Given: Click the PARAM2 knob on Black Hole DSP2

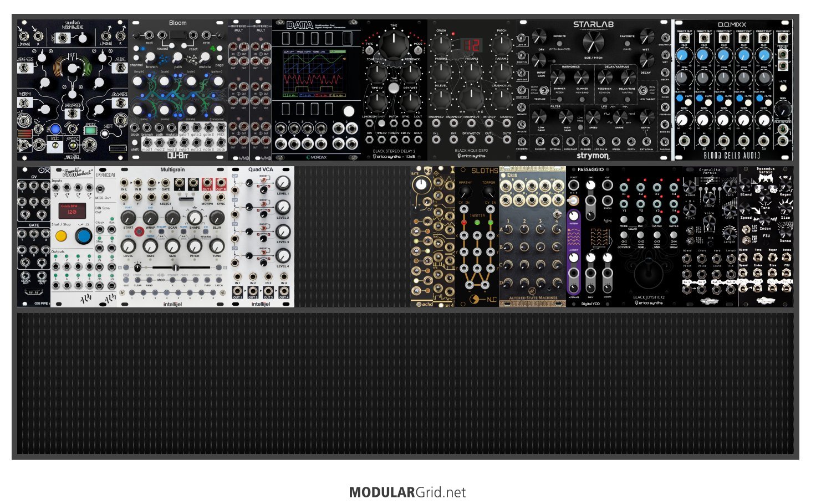Looking at the screenshot, I should pyautogui.click(x=471, y=72).
